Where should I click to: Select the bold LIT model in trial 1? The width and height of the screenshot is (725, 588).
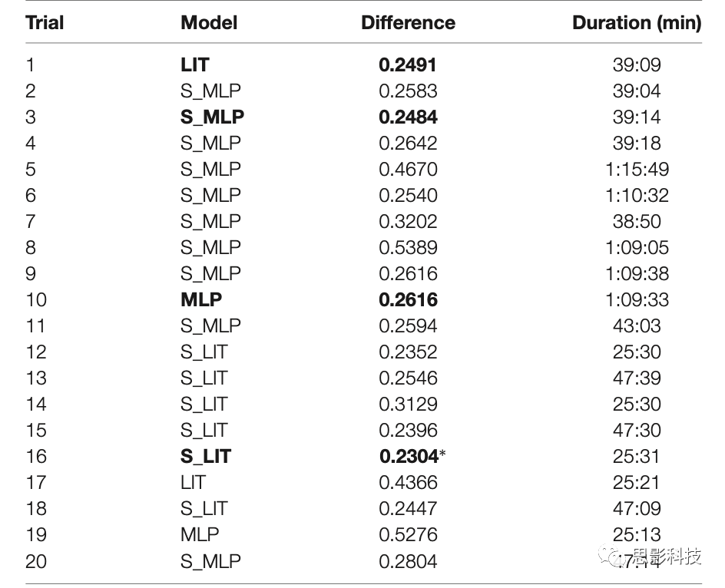(x=195, y=65)
